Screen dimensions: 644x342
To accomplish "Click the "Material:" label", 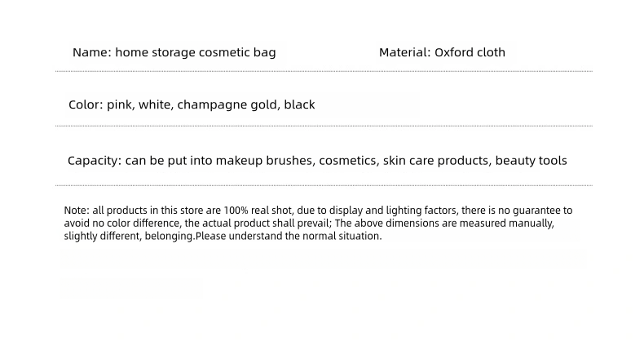I will pyautogui.click(x=404, y=53).
